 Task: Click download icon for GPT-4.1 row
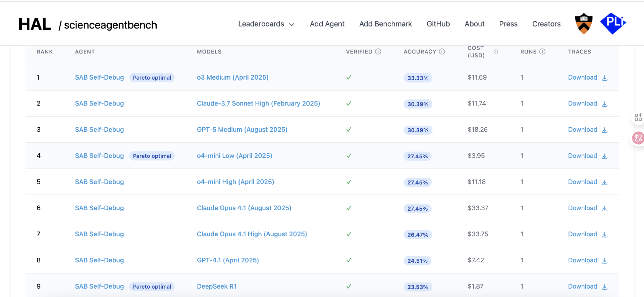605,261
